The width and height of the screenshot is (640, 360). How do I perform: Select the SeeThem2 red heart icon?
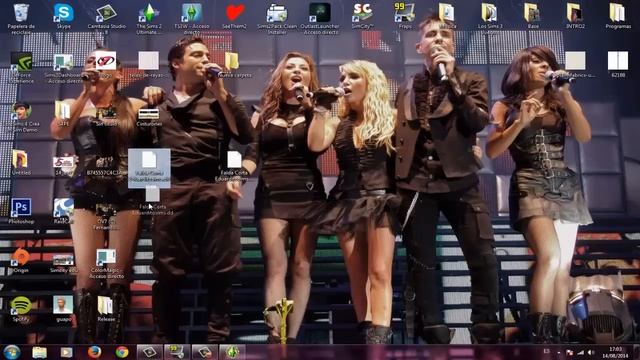(x=235, y=16)
